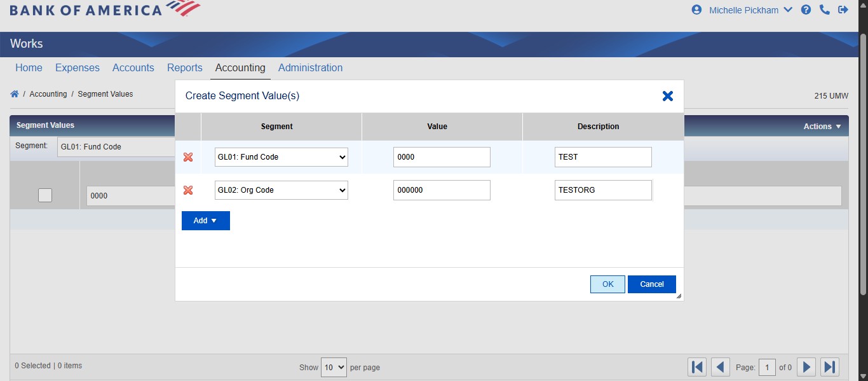Click the help question mark icon
This screenshot has height=381, width=868.
806,10
